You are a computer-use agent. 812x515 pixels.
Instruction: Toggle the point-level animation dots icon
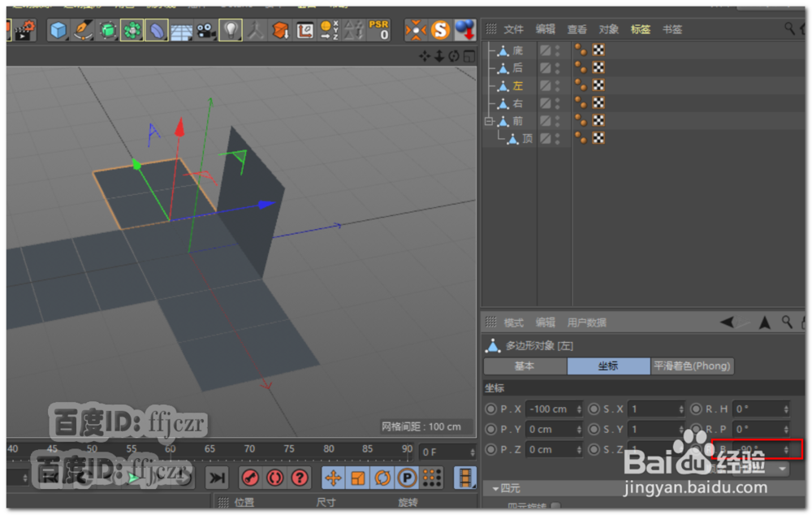point(432,478)
